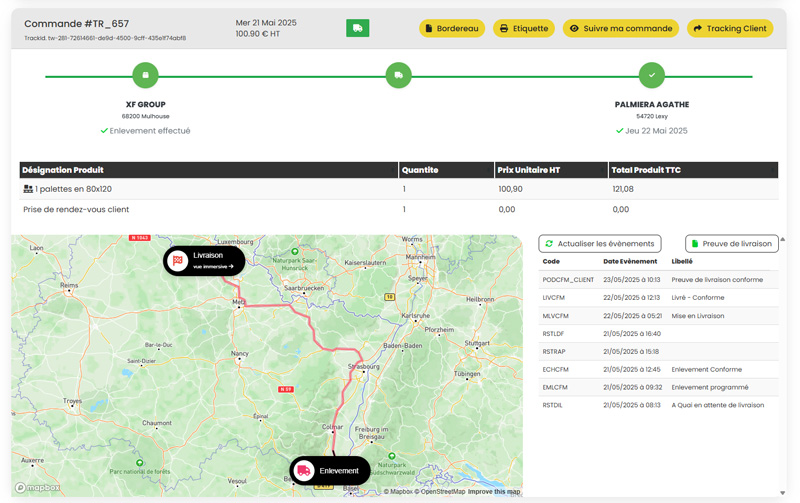Image resolution: width=800 pixels, height=503 pixels.
Task: Click the file icon on Preuve de livraison
Action: [x=694, y=244]
